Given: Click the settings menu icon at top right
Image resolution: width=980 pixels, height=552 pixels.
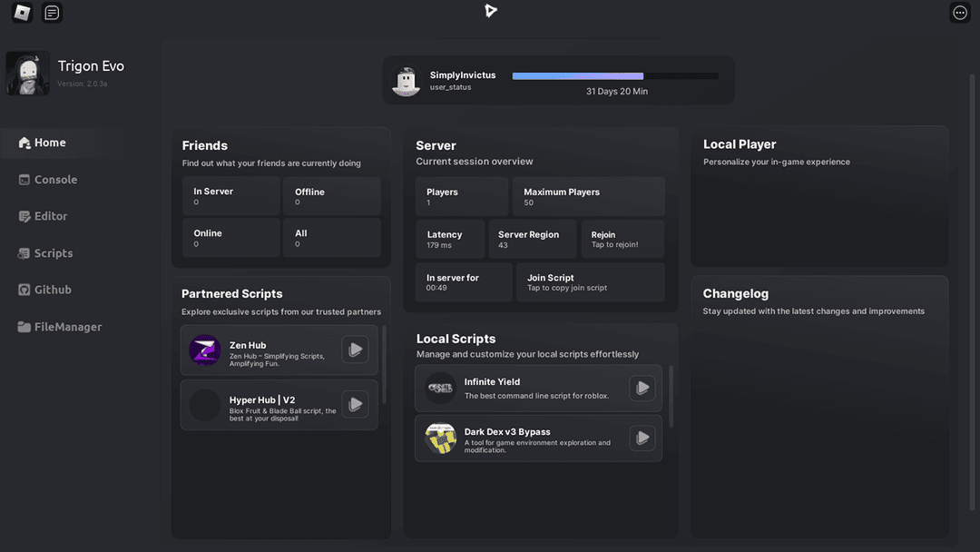Looking at the screenshot, I should coord(959,13).
